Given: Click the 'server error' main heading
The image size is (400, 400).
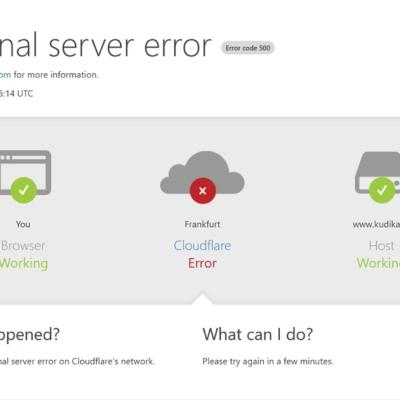Looking at the screenshot, I should pos(106,46).
